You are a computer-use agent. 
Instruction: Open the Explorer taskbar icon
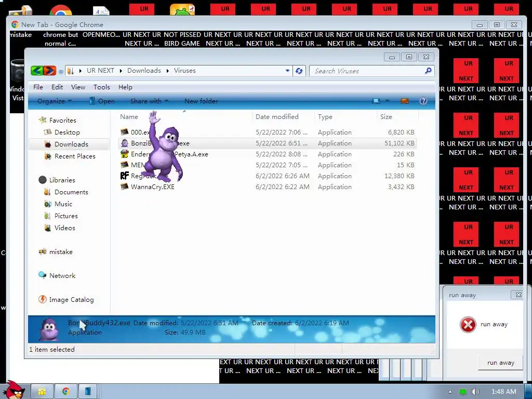42,392
